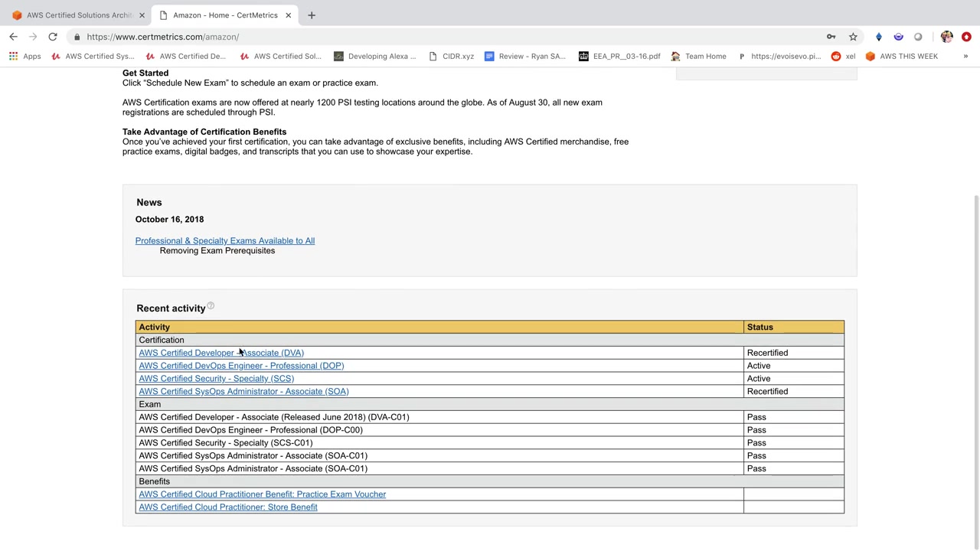980x551 pixels.
Task: Click the 'Get Started' heading
Action: [x=145, y=73]
